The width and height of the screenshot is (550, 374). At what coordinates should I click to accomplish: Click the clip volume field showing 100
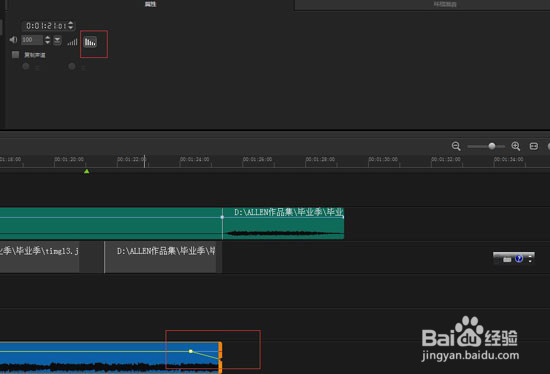(x=32, y=40)
